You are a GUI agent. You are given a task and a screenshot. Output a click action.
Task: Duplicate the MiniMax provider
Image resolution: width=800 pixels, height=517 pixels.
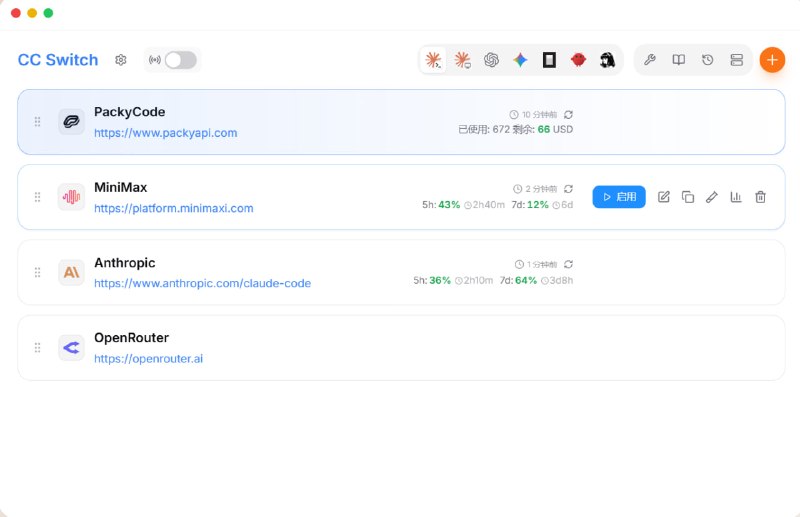[x=688, y=196]
